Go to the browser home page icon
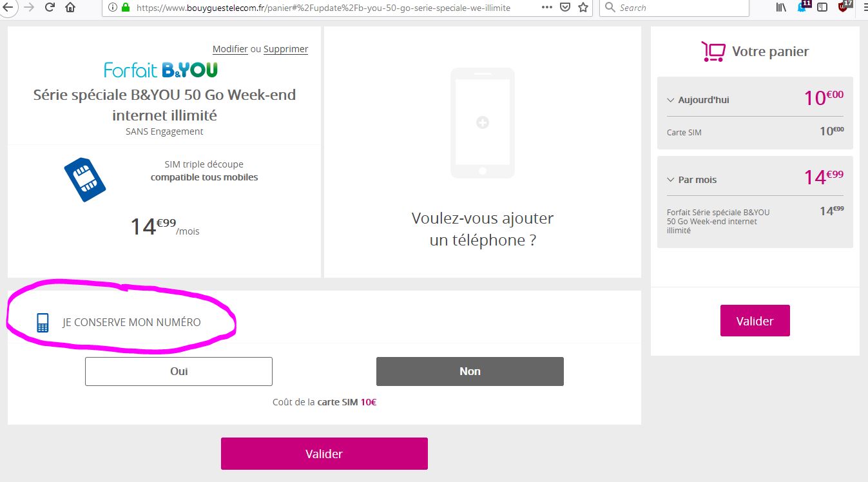Screen dimensions: 868x482 70,8
